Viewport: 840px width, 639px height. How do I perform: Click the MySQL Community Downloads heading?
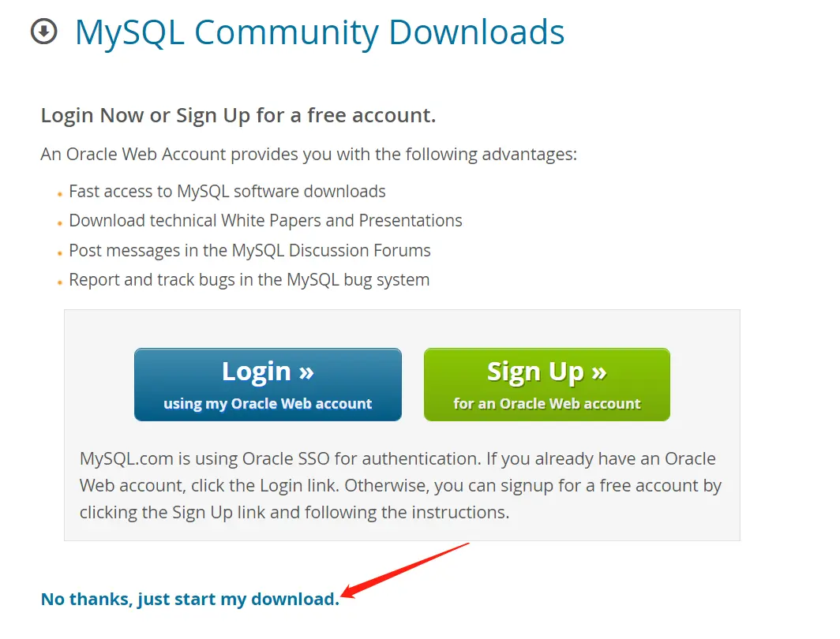coord(319,32)
